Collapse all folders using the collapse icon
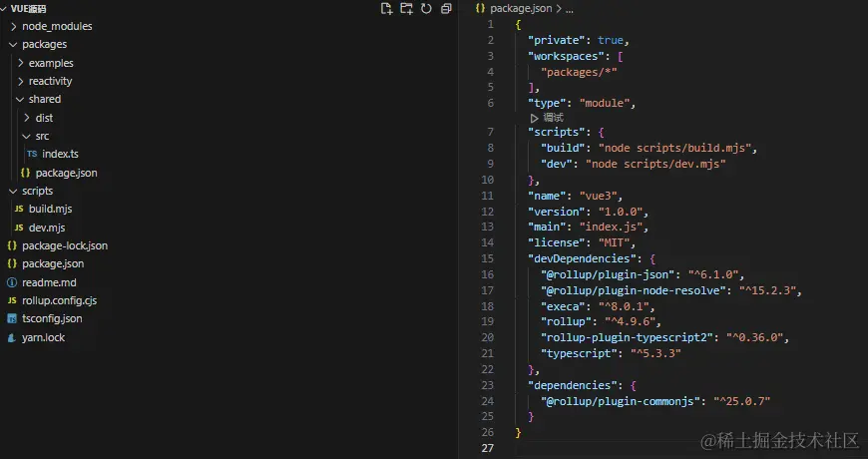 coord(446,8)
